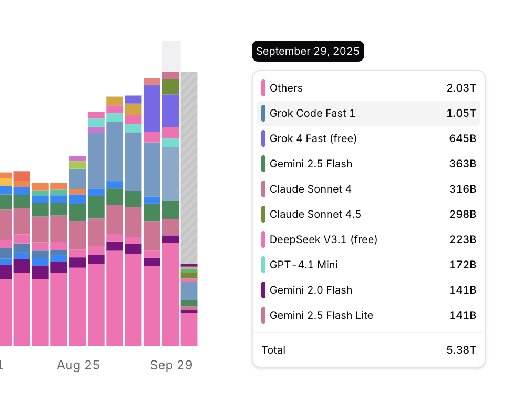Click the teal GPT-4.1 Mini color swatch
Image resolution: width=532 pixels, height=401 pixels.
pyautogui.click(x=263, y=265)
